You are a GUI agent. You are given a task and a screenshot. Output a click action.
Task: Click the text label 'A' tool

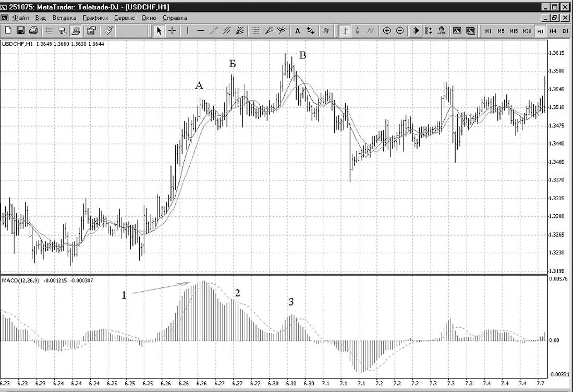pyautogui.click(x=298, y=31)
